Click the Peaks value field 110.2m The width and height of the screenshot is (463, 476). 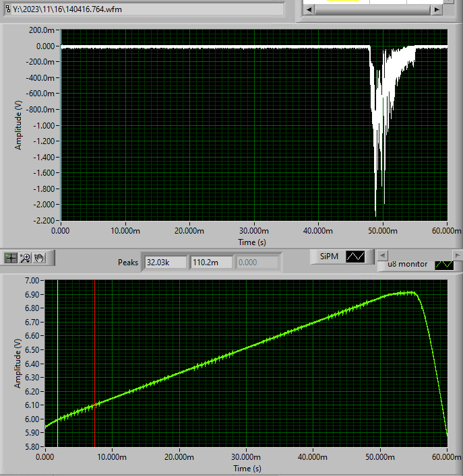tap(212, 263)
